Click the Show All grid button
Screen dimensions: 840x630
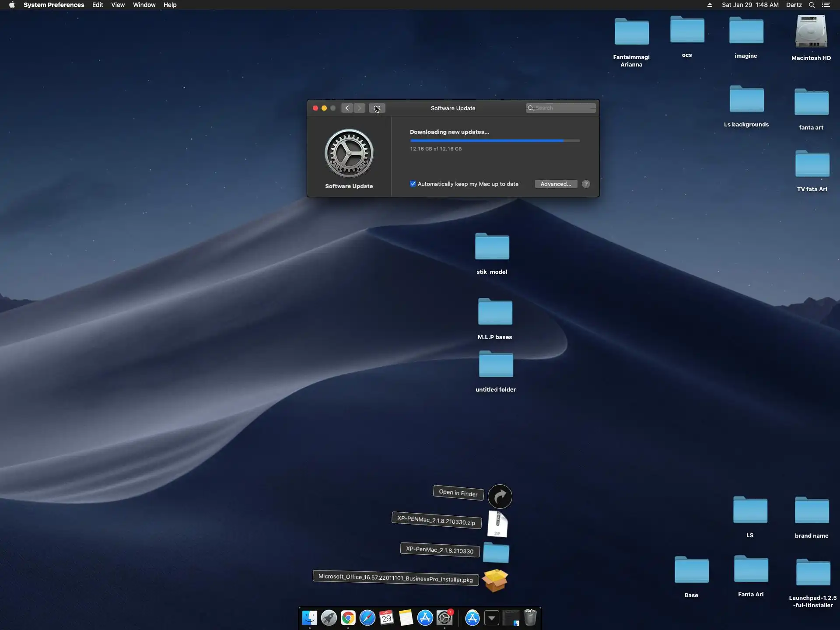pos(377,108)
